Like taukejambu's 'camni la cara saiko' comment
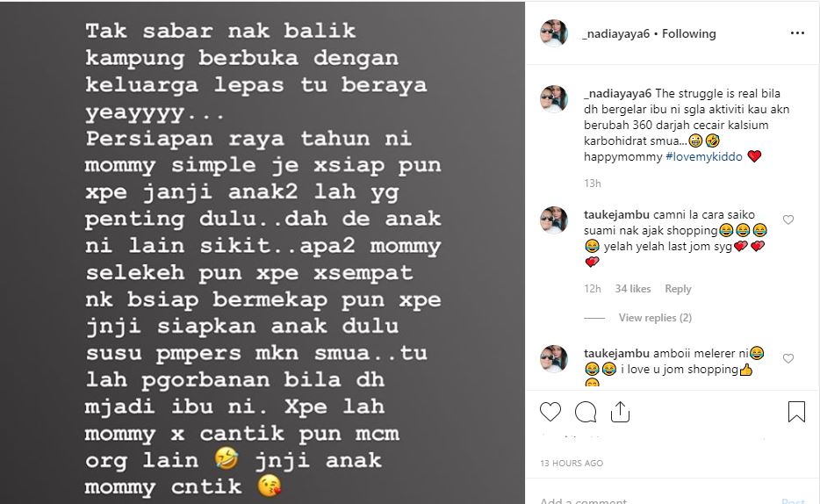This screenshot has width=820, height=504. (x=788, y=220)
